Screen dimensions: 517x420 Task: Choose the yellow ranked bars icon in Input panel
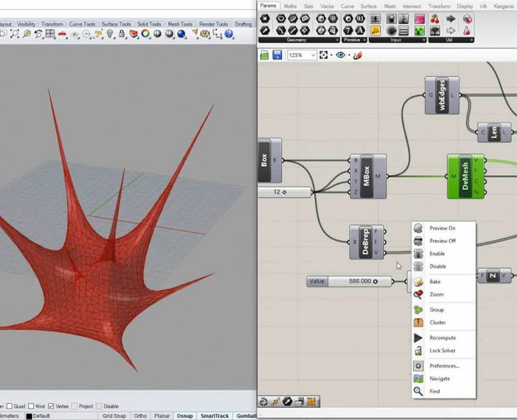tap(375, 31)
